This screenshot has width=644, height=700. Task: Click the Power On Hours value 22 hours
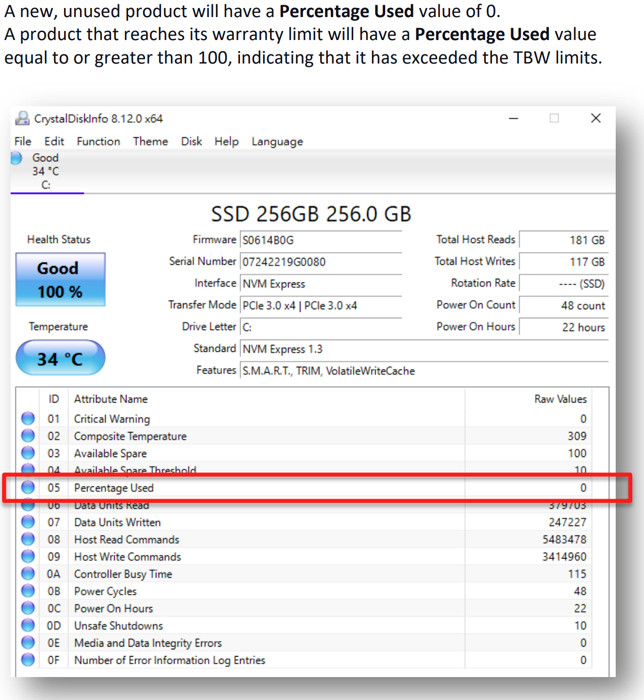[564, 327]
